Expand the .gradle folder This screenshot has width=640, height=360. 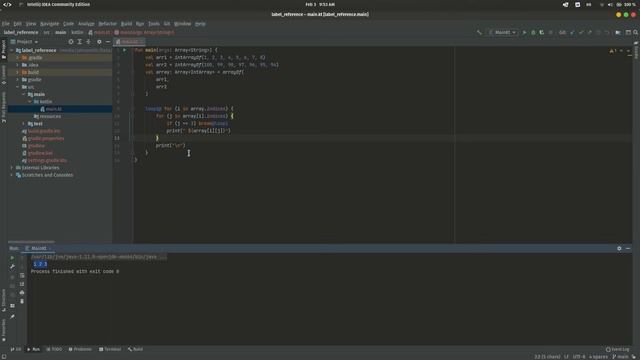point(18,58)
